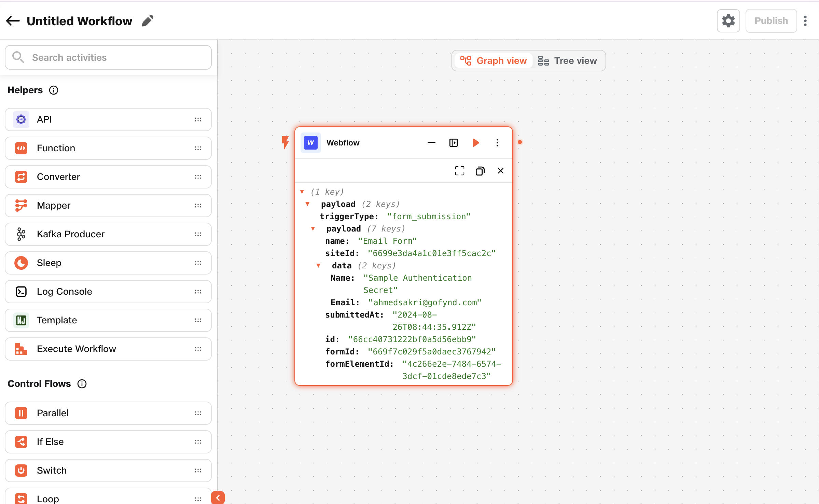The width and height of the screenshot is (819, 504).
Task: Open Webflow node options menu
Action: click(497, 143)
